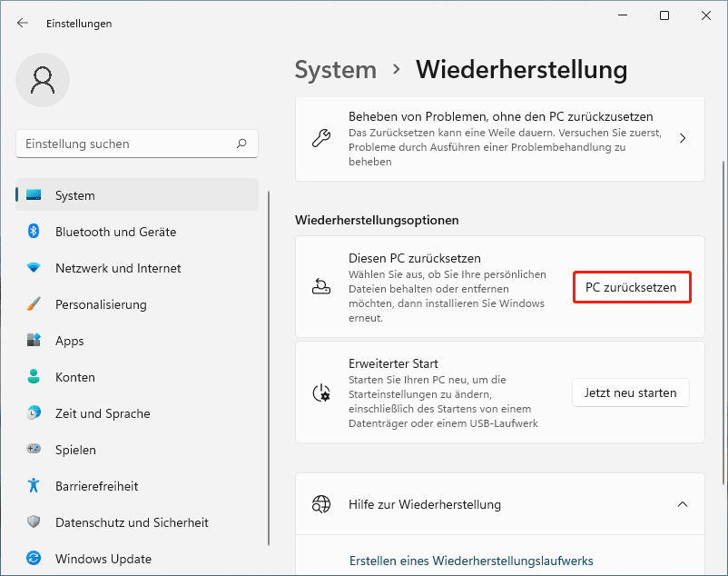Select the Personalisierung paintbrush icon
The height and width of the screenshot is (576, 728).
(34, 304)
